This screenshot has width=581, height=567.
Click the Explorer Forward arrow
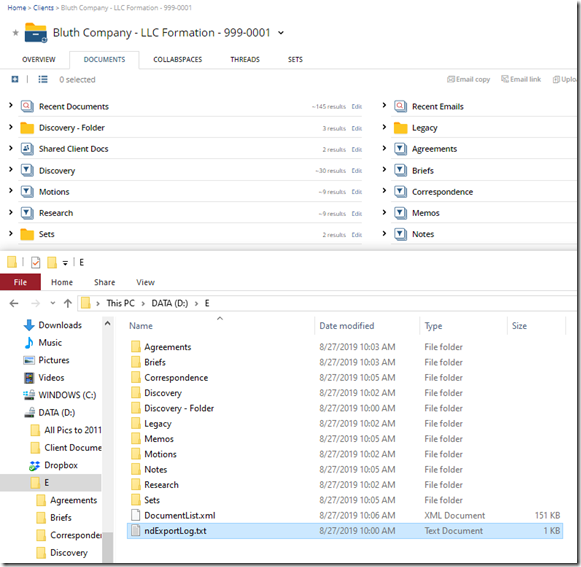(35, 304)
